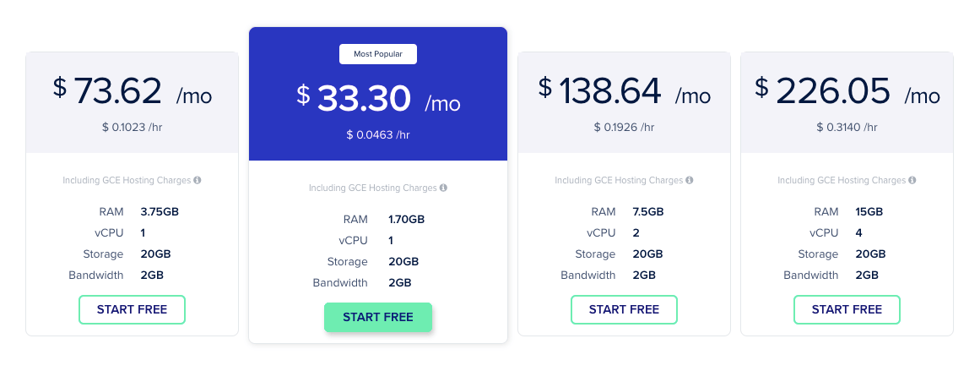The width and height of the screenshot is (980, 371).
Task: Click the Most Popular badge
Action: pos(378,54)
